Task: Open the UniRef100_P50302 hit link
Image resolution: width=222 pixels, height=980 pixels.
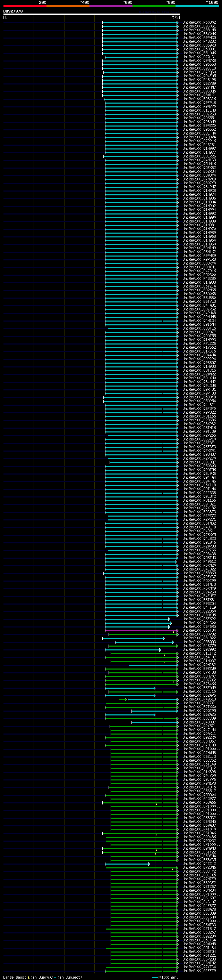Action: tap(199, 23)
